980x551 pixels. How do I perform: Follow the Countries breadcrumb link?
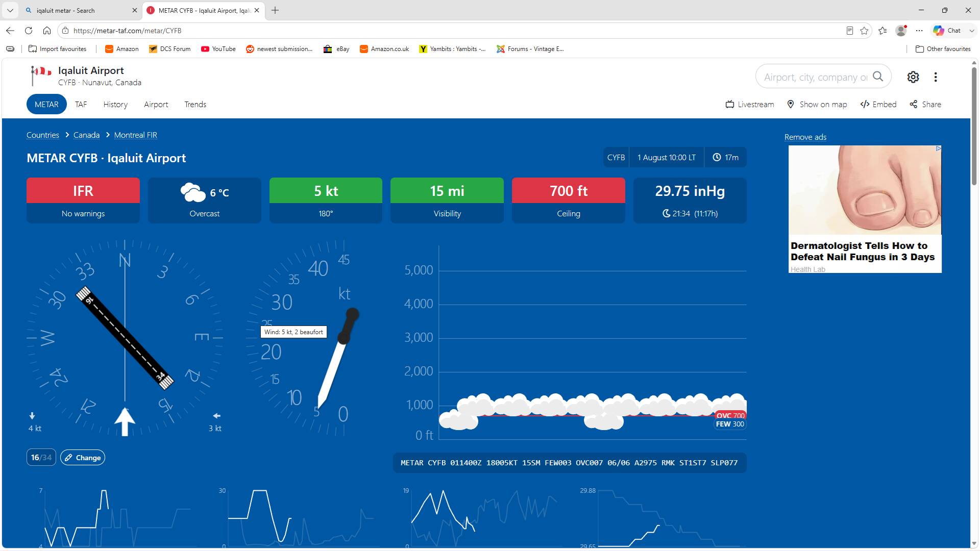tap(43, 135)
